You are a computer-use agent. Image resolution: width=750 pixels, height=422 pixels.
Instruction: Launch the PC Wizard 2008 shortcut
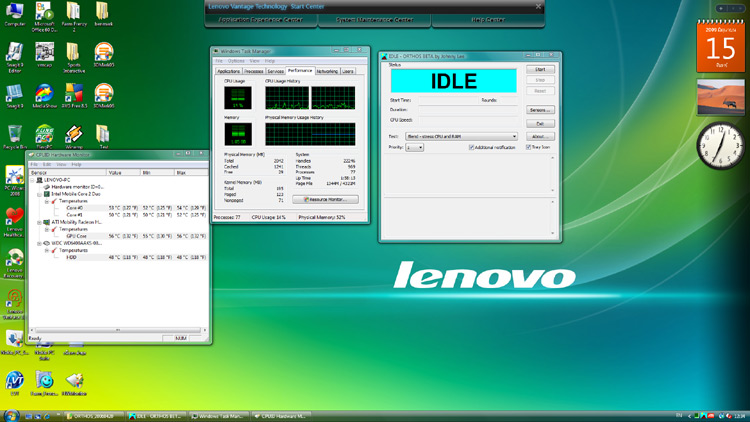14,181
